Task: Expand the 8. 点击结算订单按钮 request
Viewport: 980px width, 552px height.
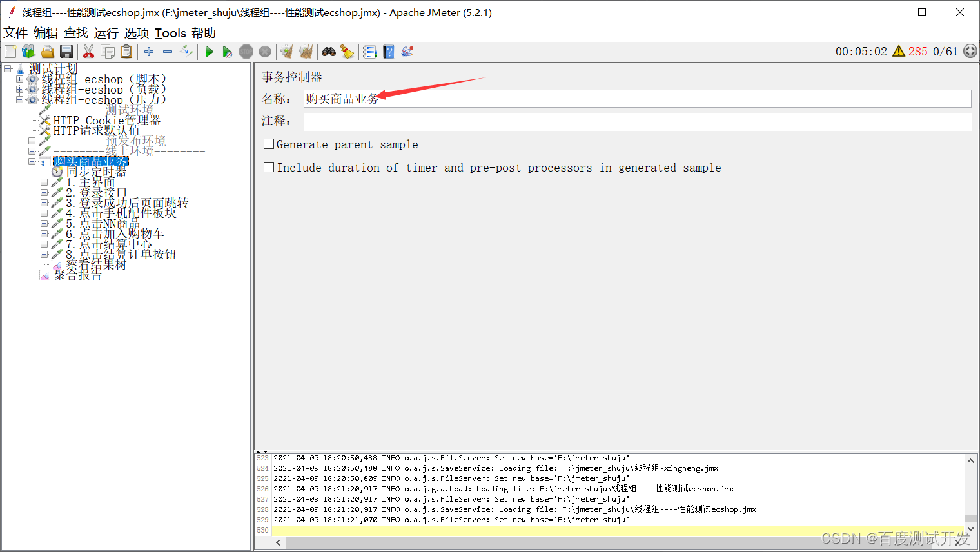Action: pos(44,255)
